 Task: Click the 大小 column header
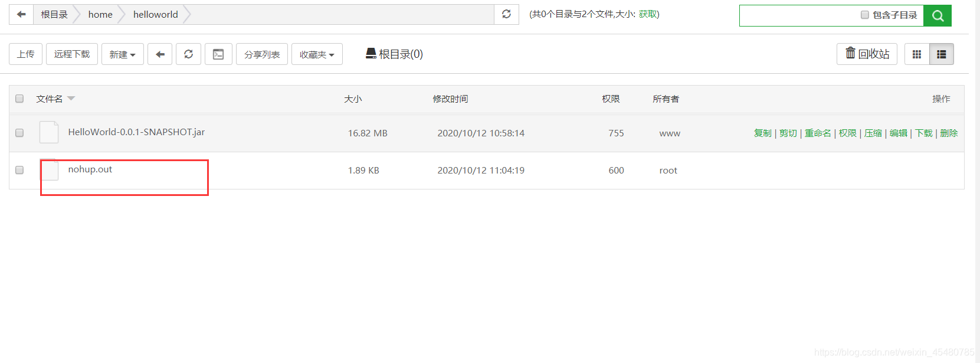[353, 99]
